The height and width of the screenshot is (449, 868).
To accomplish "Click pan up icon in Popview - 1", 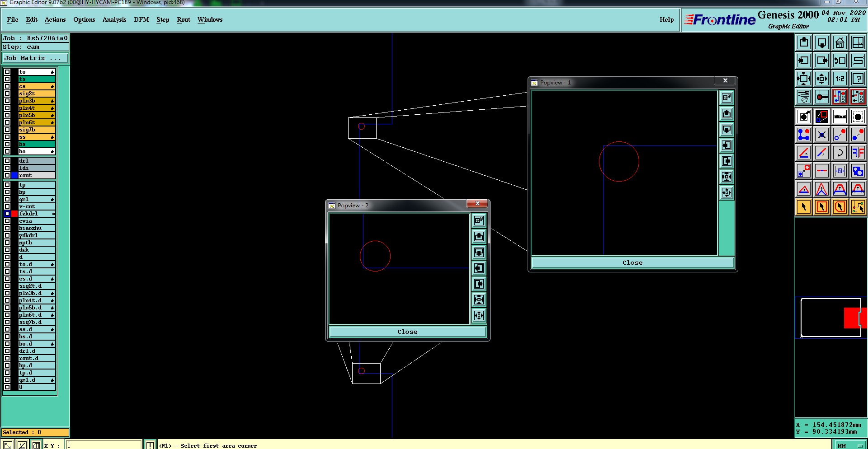I will (x=726, y=113).
